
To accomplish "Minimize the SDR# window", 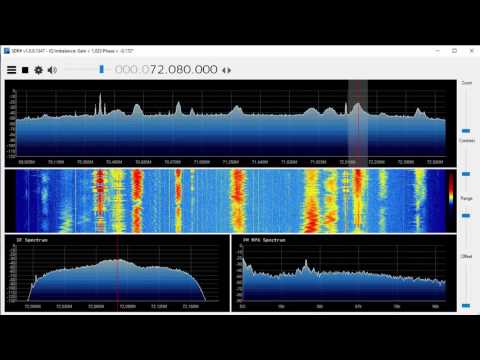I will (438, 51).
